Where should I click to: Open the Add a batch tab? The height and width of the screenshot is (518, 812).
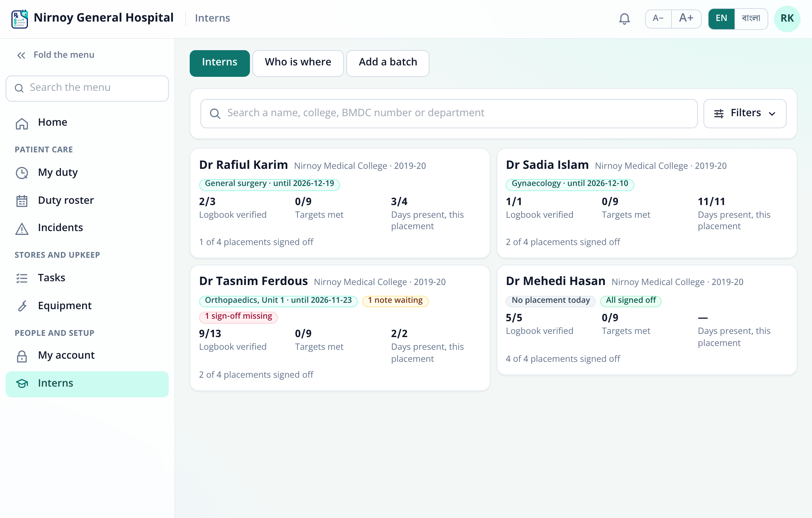click(x=388, y=63)
